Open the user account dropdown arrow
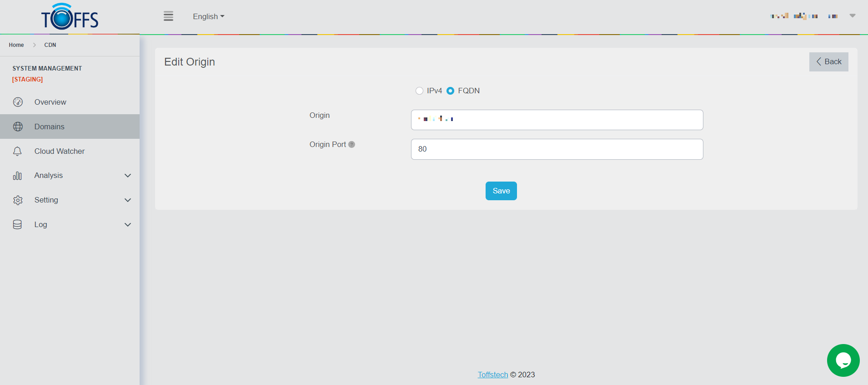This screenshot has width=868, height=385. [x=852, y=16]
